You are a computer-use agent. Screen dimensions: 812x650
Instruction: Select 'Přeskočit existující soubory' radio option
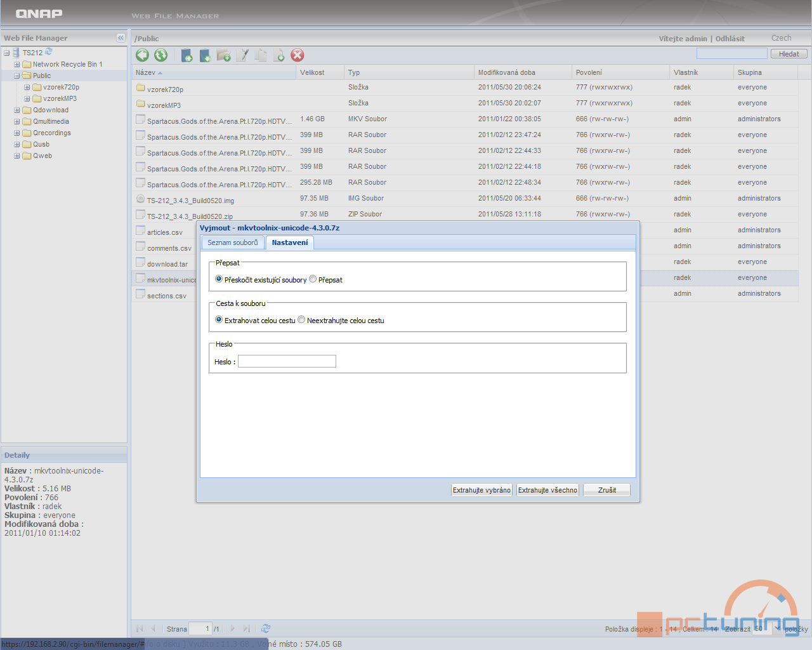[x=219, y=279]
